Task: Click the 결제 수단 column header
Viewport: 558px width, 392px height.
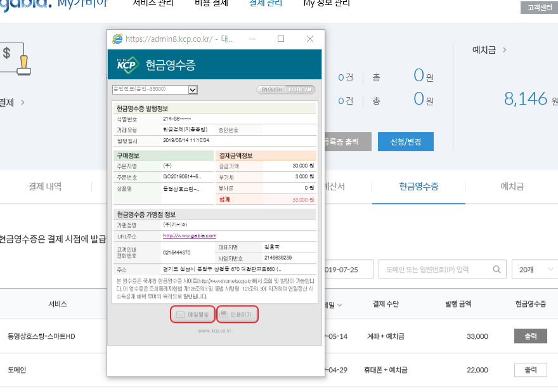Action: pyautogui.click(x=386, y=304)
